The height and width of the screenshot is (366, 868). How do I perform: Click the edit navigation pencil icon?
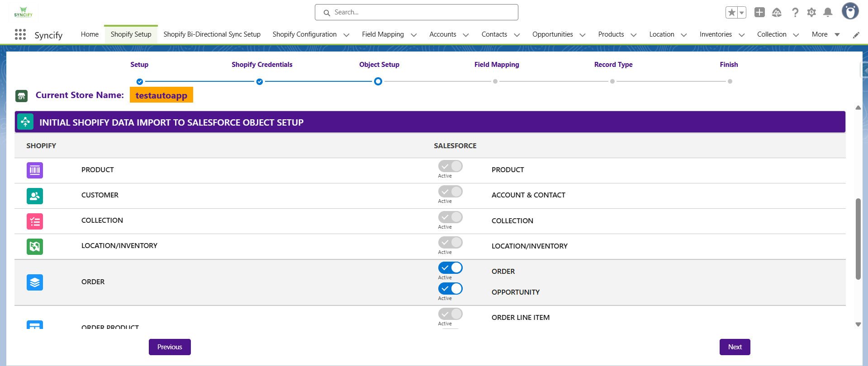point(856,35)
